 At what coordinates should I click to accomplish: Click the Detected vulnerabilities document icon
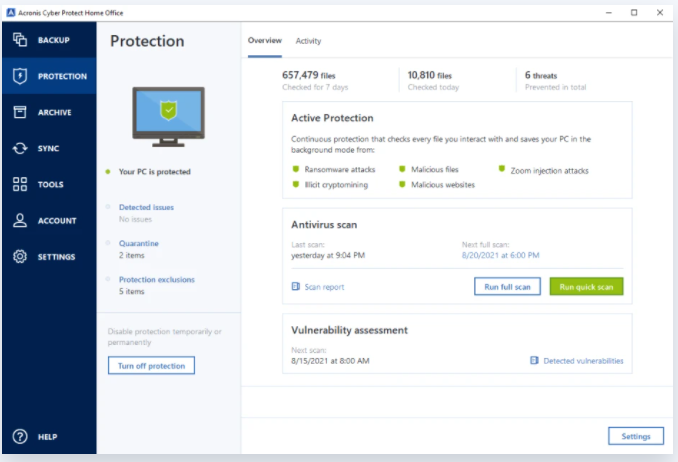(x=534, y=360)
